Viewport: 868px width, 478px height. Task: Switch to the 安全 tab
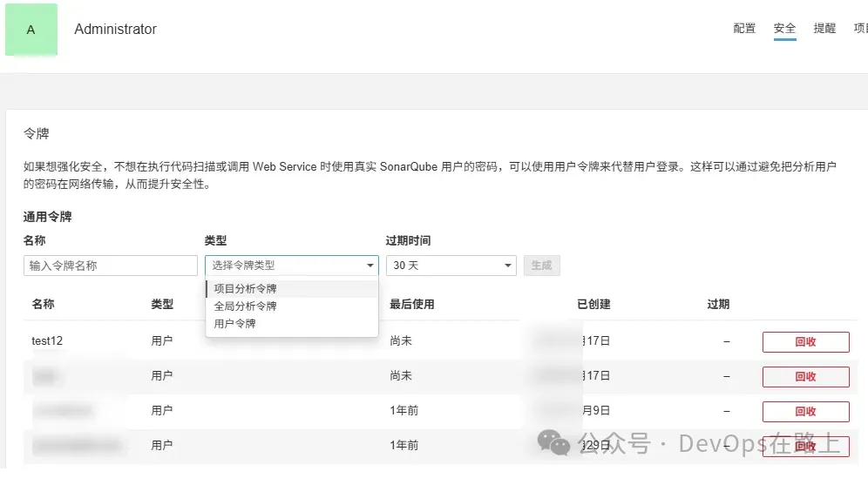pos(784,29)
